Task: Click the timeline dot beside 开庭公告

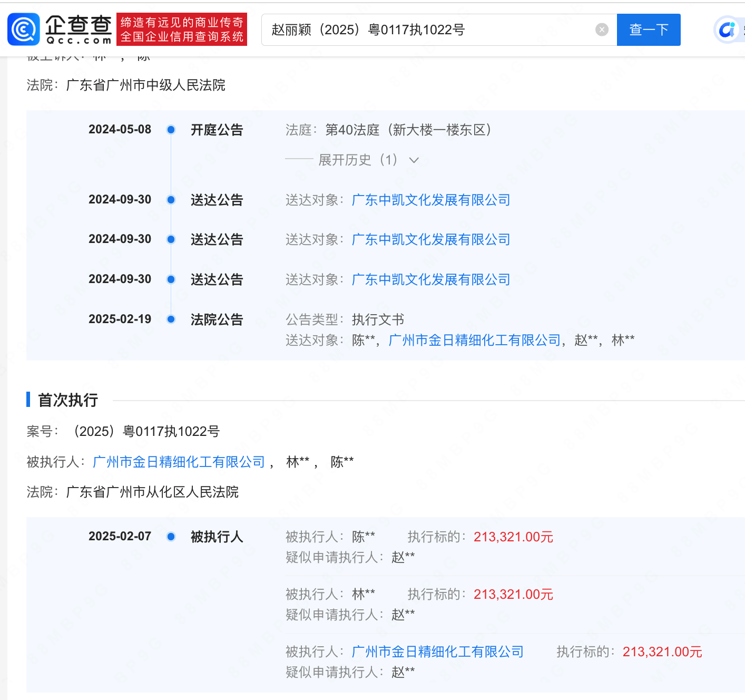Action: [171, 130]
